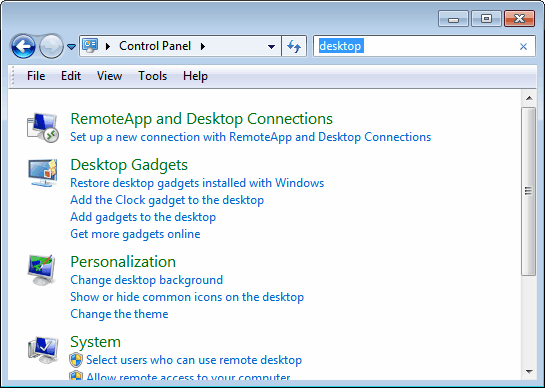Open the recent pages dropdown arrow
Screen dimensions: 545x388
(x=71, y=46)
